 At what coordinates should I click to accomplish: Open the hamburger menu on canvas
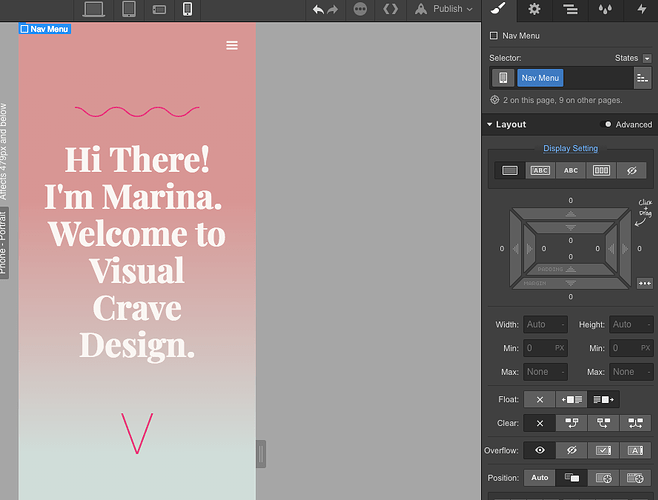tap(232, 45)
